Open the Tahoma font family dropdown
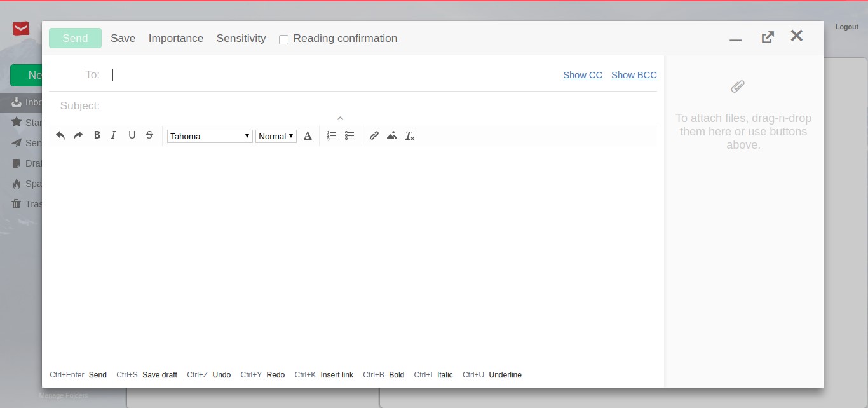The image size is (868, 408). click(x=210, y=136)
